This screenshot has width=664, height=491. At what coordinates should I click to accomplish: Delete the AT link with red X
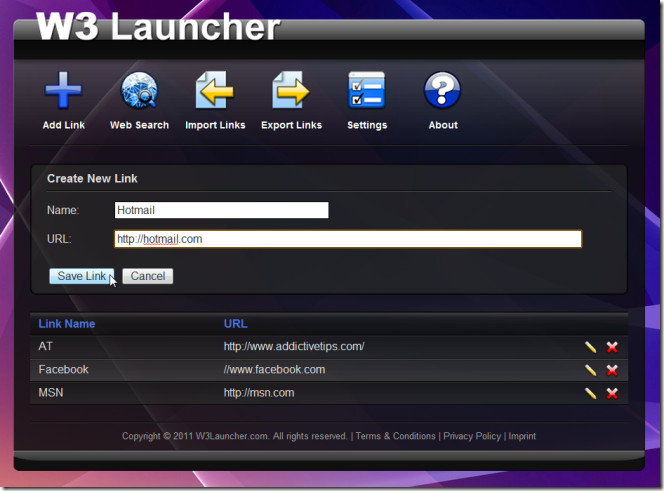[x=612, y=347]
